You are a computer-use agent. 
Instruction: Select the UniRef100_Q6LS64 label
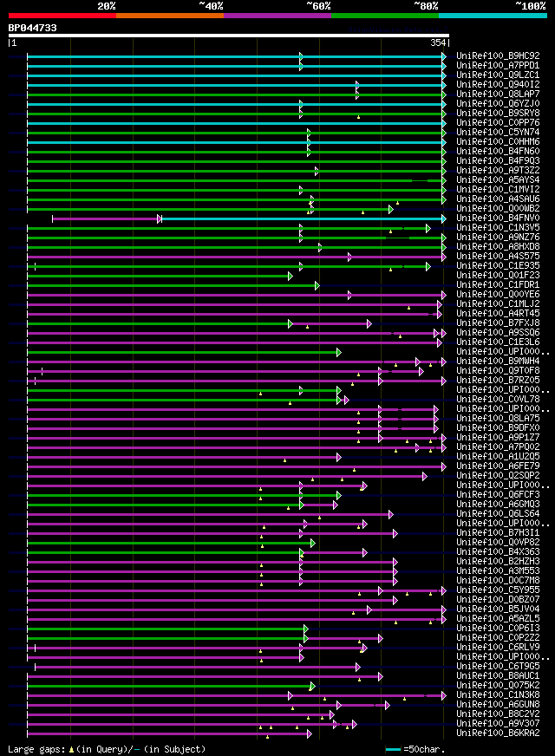[498, 514]
